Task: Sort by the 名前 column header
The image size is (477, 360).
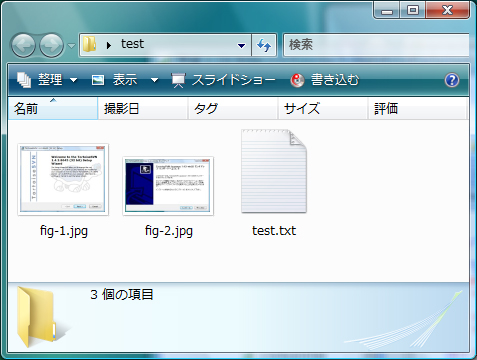Action: [x=53, y=108]
